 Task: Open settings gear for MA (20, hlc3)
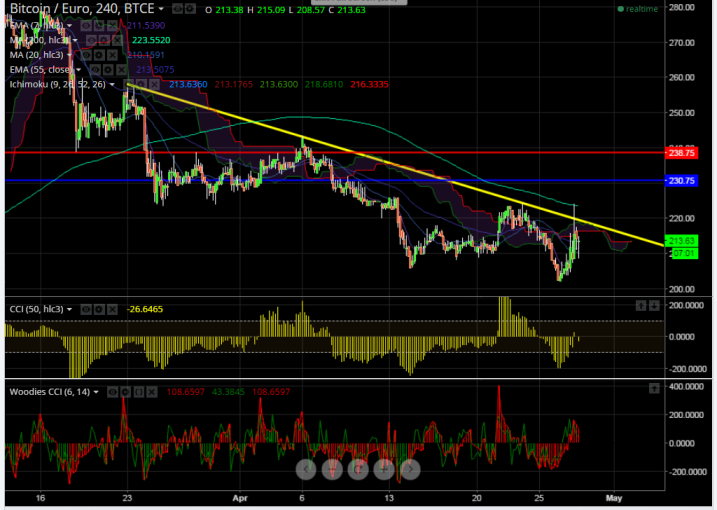99,55
